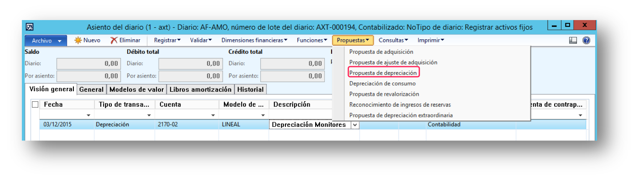Open the Modelo de valor column filter arrow

point(264,115)
